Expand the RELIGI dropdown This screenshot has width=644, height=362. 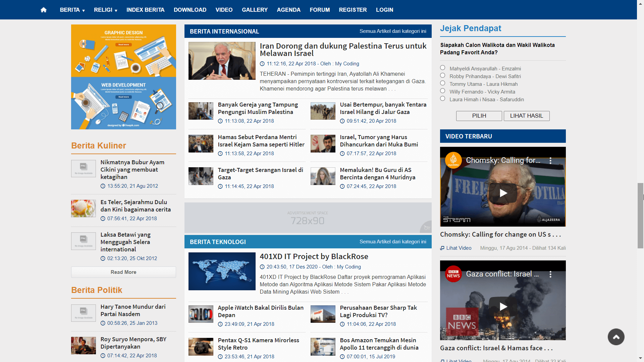tap(105, 10)
